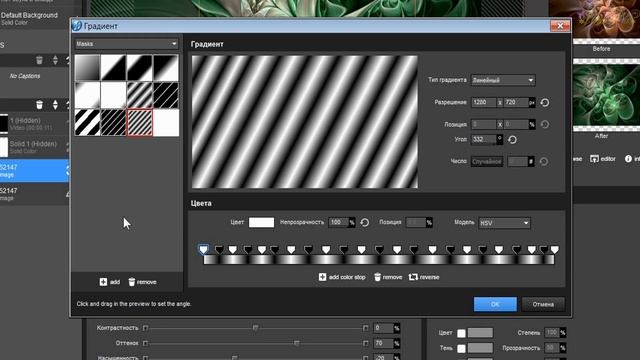Click the up/down arrows above the layers list

coord(55,105)
